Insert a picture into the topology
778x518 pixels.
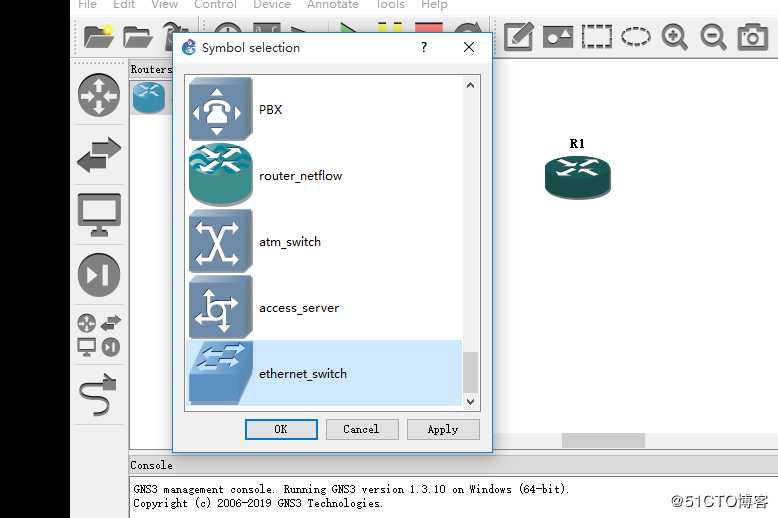point(558,37)
